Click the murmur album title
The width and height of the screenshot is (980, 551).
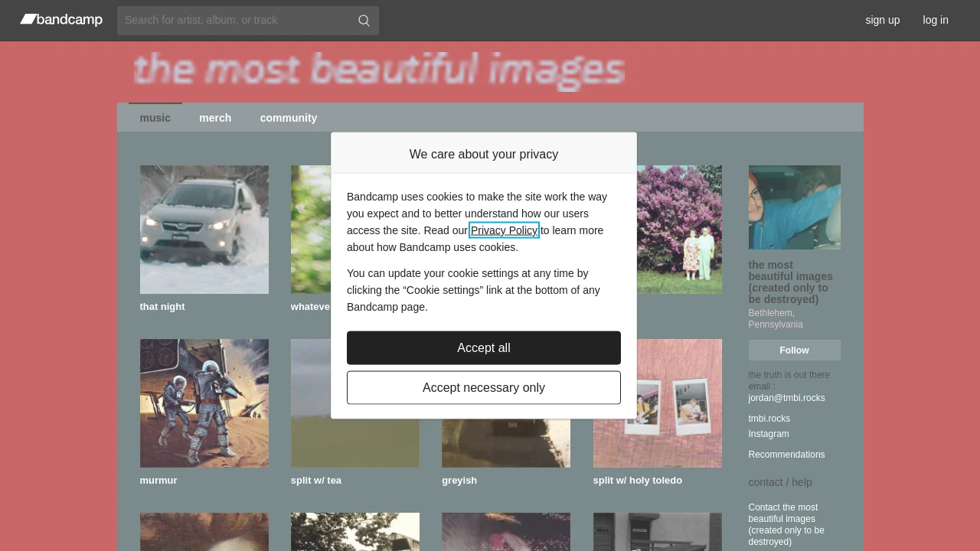(x=158, y=481)
